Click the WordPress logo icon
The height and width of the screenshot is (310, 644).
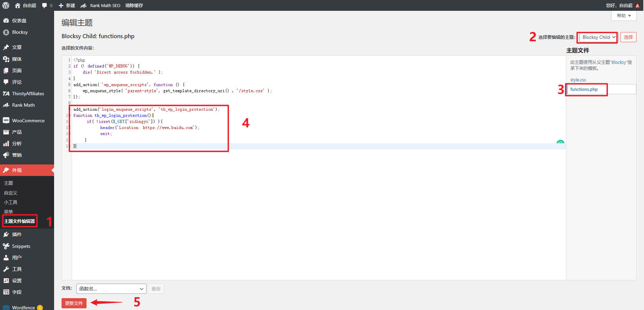(6, 5)
